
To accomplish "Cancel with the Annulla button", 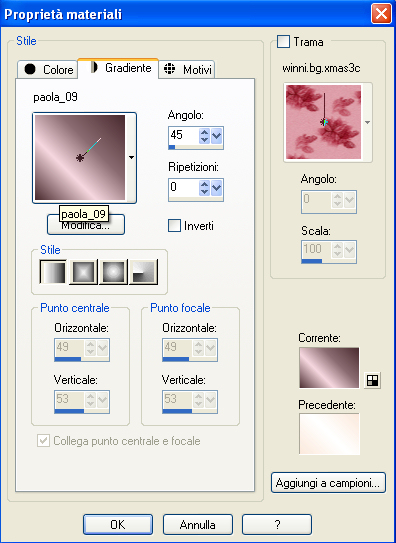I will (198, 525).
